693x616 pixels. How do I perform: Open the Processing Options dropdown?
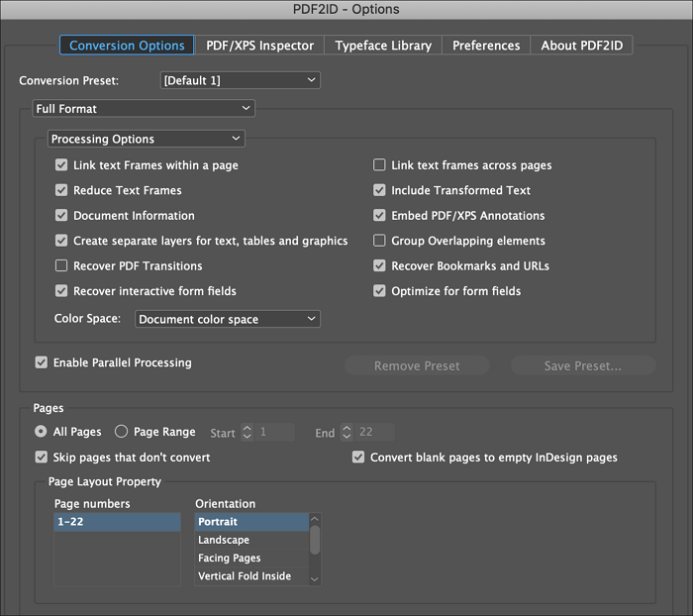pyautogui.click(x=147, y=139)
